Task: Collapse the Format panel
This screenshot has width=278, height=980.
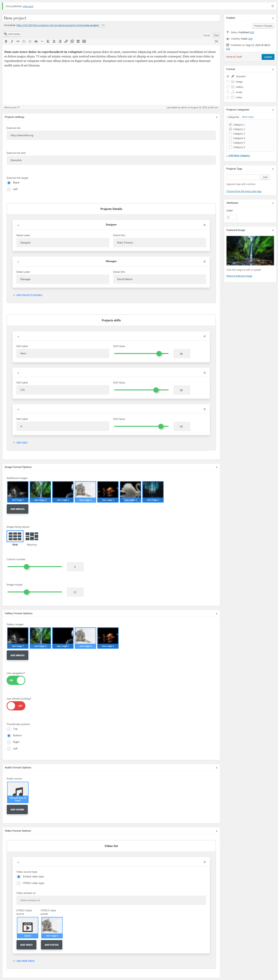Action: click(273, 69)
